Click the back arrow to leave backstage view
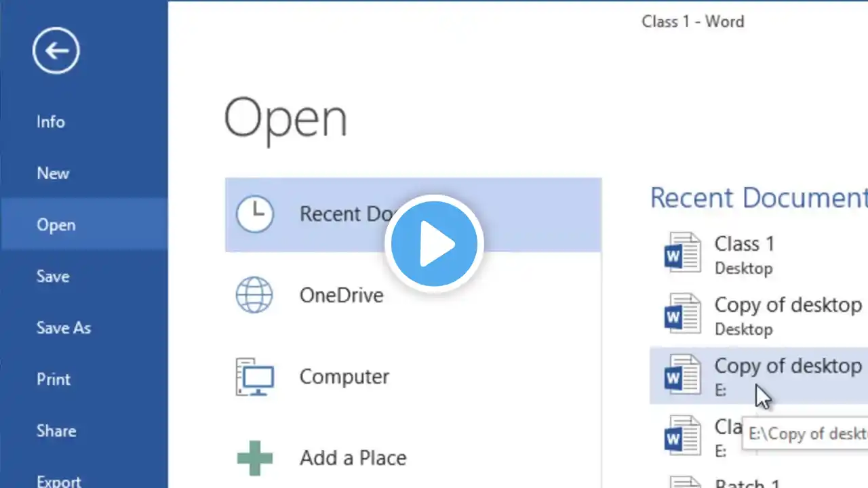This screenshot has width=868, height=488. 56,50
